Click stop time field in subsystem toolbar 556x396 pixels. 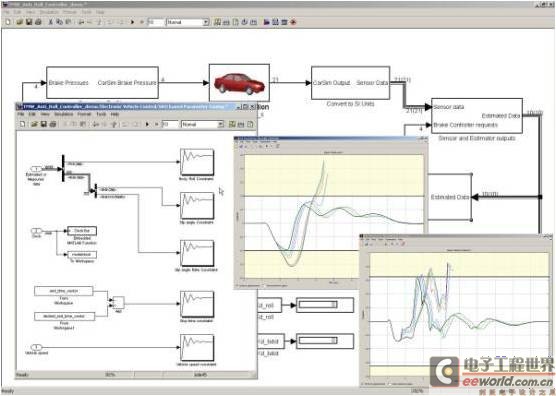[170, 124]
